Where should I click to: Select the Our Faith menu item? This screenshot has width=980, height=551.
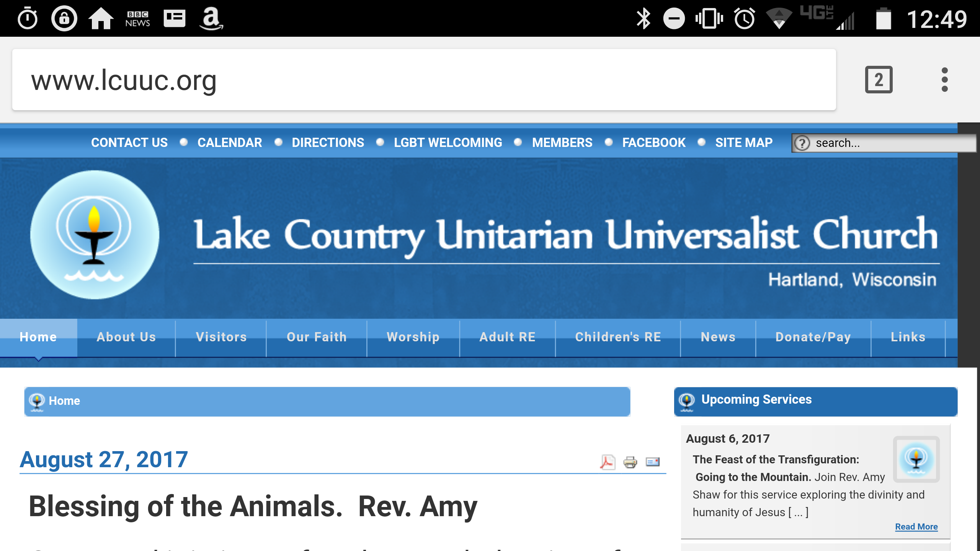coord(317,337)
